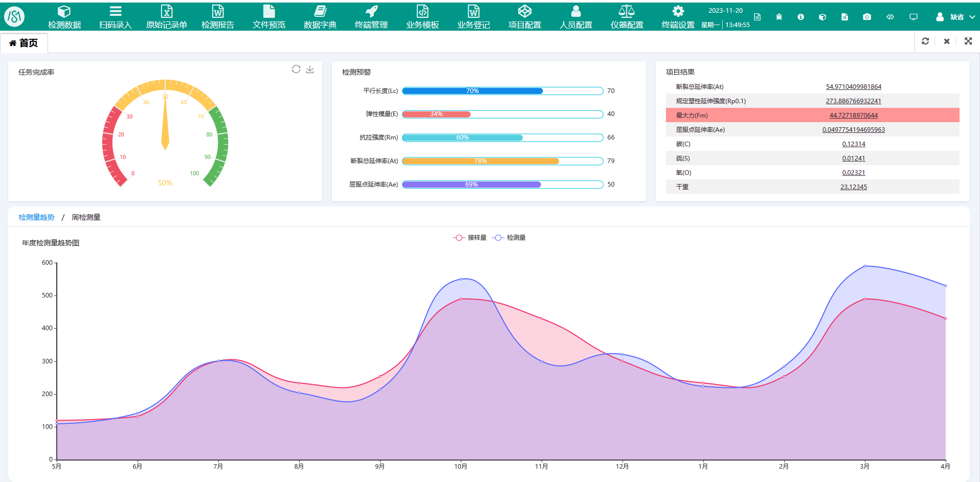Image resolution: width=980 pixels, height=482 pixels.
Task: Click the monitor icon in the header
Action: (914, 17)
